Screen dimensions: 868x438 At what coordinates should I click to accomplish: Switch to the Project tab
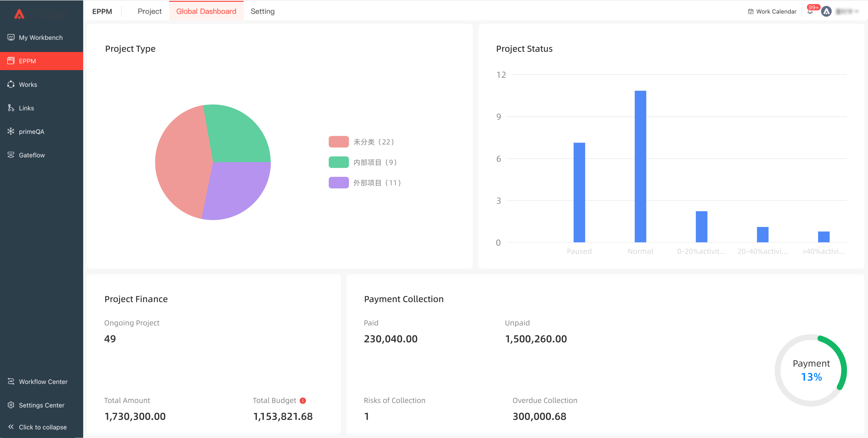tap(150, 11)
